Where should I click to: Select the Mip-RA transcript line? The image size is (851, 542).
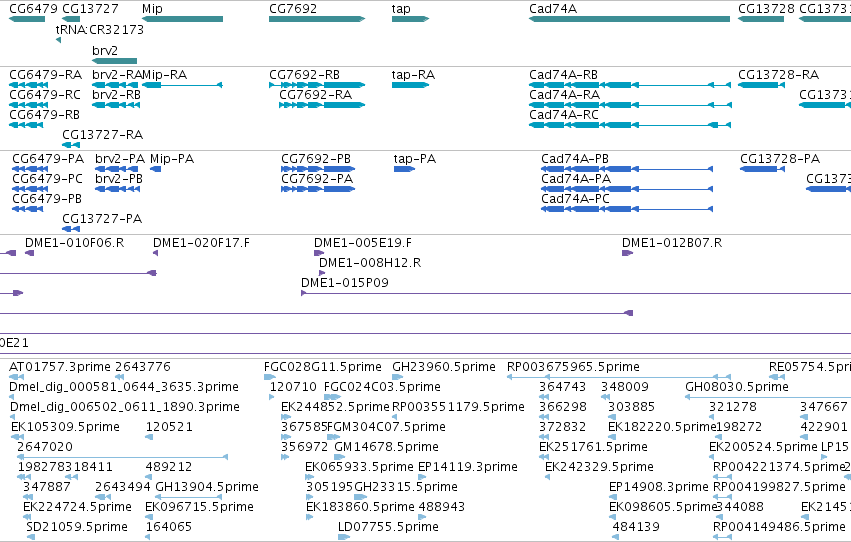[182, 85]
